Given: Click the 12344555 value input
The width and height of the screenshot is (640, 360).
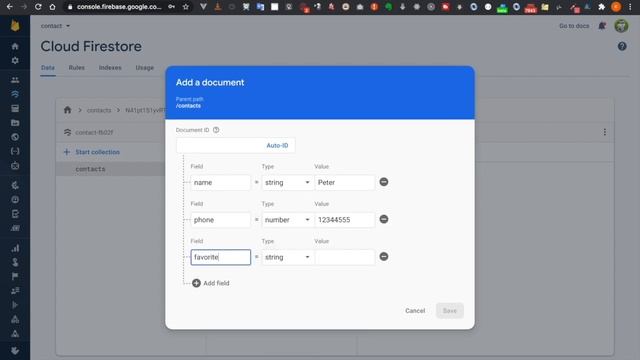Looking at the screenshot, I should point(344,220).
